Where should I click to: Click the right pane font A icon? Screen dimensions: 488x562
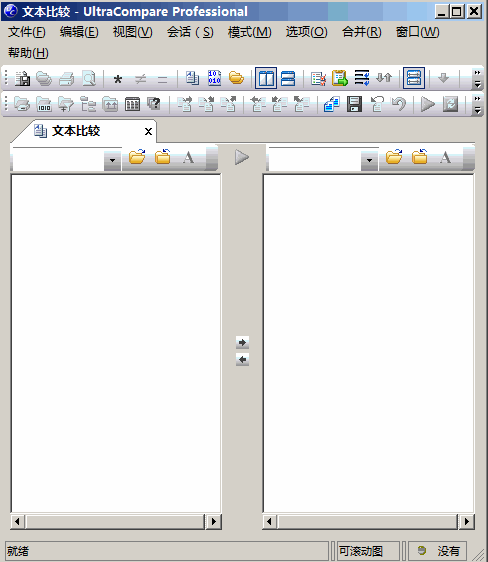click(445, 158)
